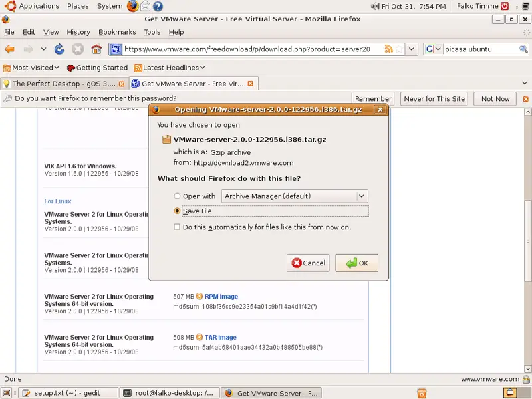This screenshot has height=399, width=532.
Task: Switch to setup.txt gedit taskbar window
Action: pyautogui.click(x=68, y=393)
